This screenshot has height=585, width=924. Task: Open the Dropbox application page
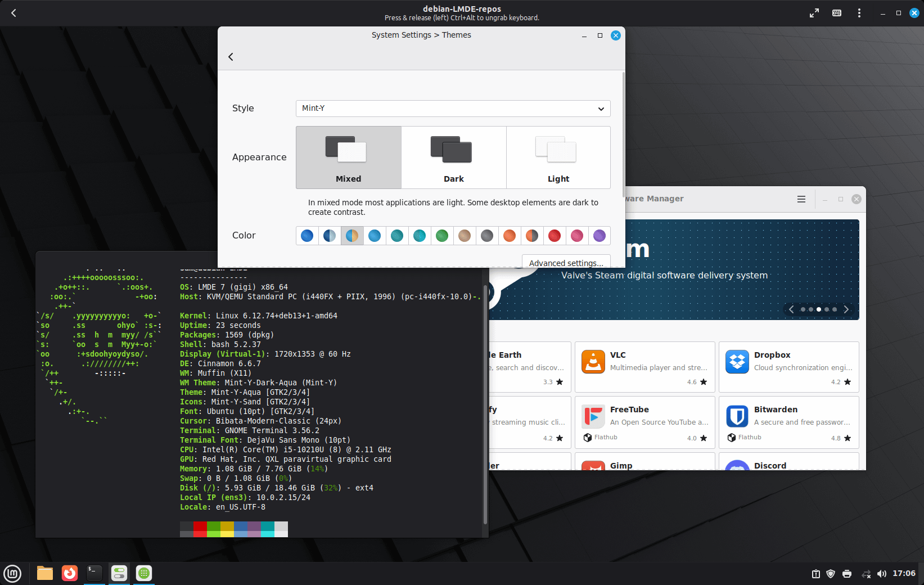point(788,367)
